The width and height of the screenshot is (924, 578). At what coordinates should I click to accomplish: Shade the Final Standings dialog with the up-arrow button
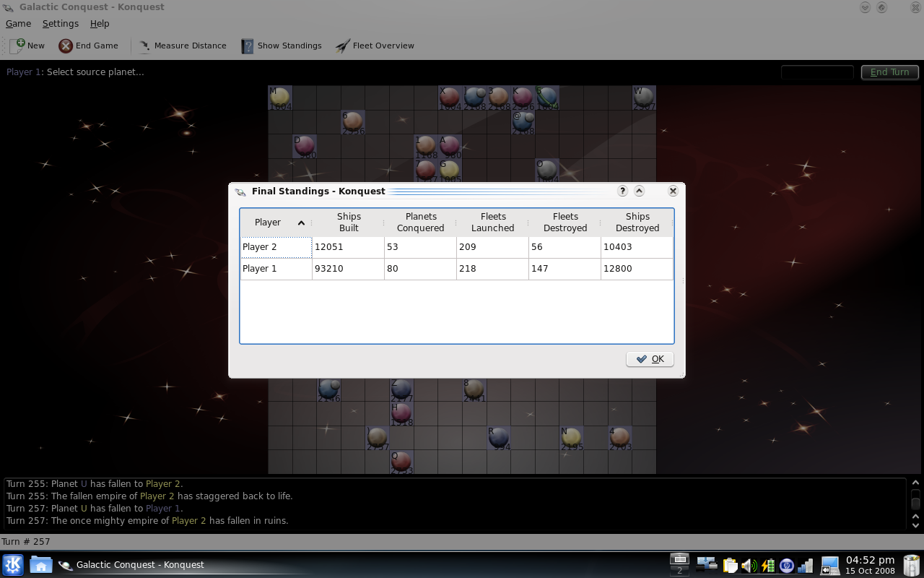point(639,191)
